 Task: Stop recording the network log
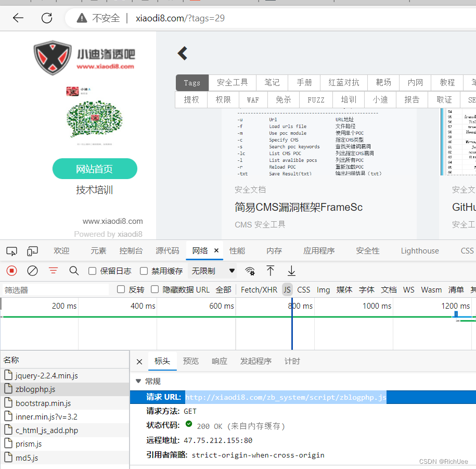coord(11,271)
